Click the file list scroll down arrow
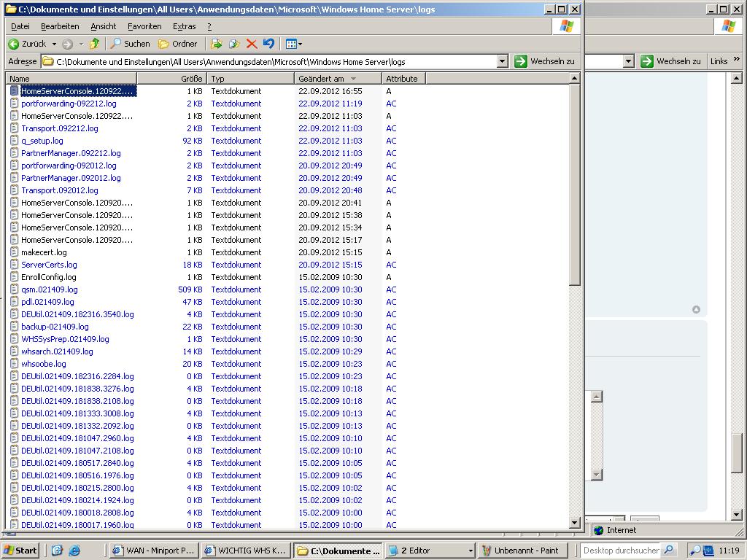 pyautogui.click(x=575, y=523)
